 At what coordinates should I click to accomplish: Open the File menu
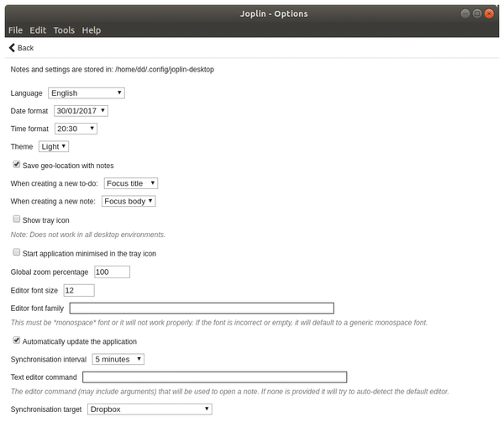point(15,30)
